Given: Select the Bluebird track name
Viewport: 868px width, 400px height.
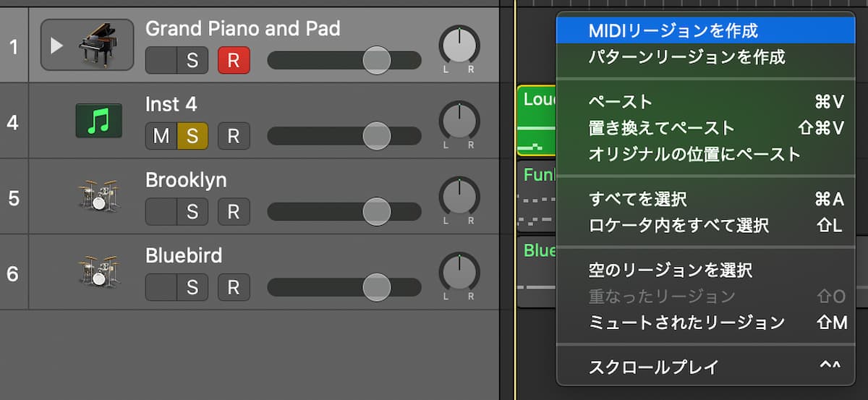Looking at the screenshot, I should 184,255.
